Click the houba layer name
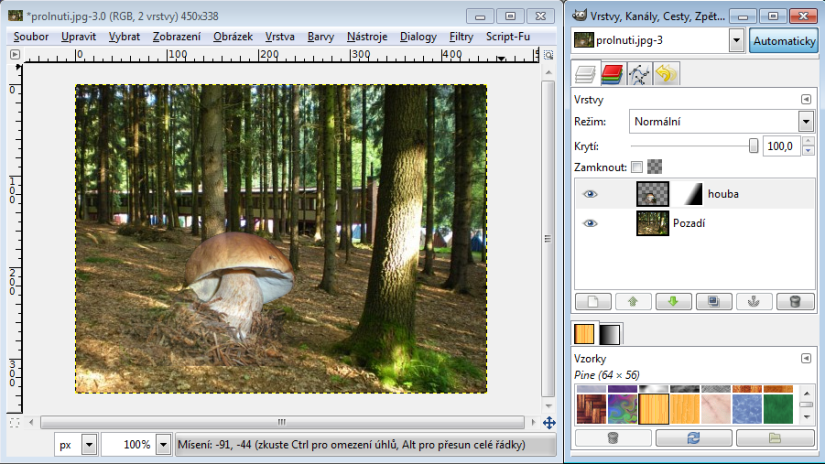The height and width of the screenshot is (464, 825). point(723,194)
